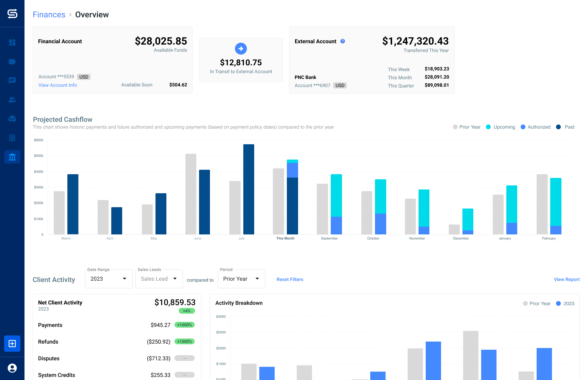This screenshot has height=380, width=588.
Task: Open the Date Range 2023 dropdown
Action: [x=109, y=279]
